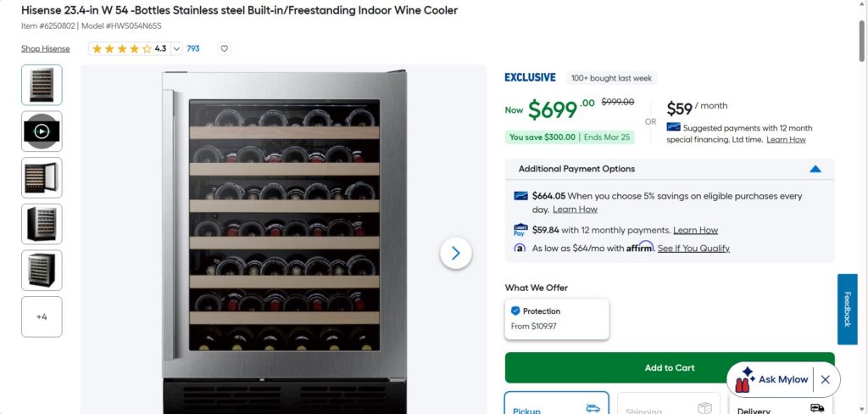The image size is (868, 414).
Task: Select the open-door wine cooler thumbnail
Action: [42, 177]
